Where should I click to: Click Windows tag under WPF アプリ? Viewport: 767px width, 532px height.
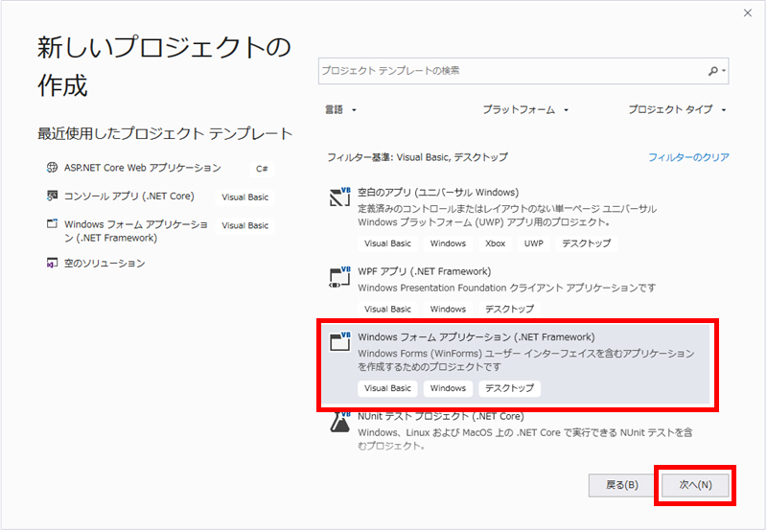[x=448, y=309]
